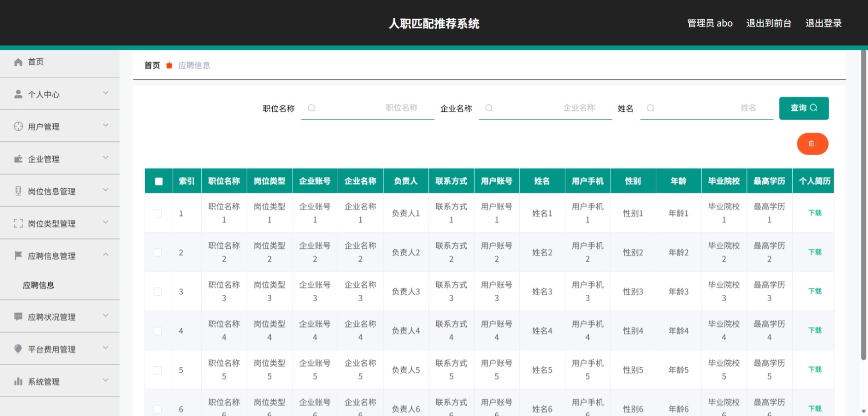Expand the 个人中心 menu chevron

pyautogui.click(x=105, y=93)
